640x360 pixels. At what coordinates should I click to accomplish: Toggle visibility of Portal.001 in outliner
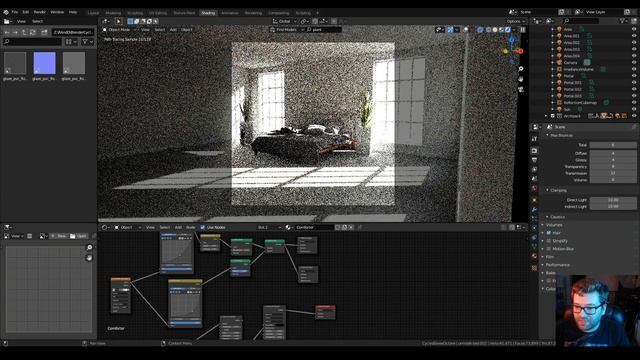(x=634, y=82)
